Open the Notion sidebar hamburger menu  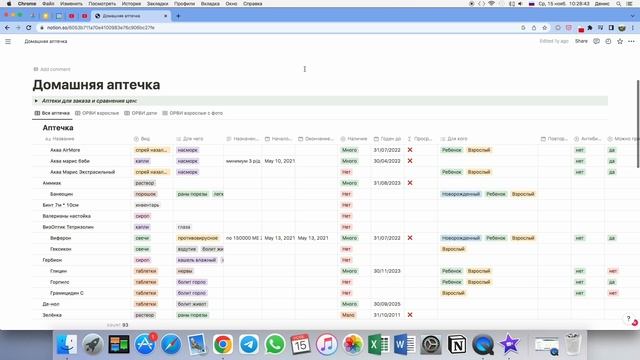(x=8, y=41)
